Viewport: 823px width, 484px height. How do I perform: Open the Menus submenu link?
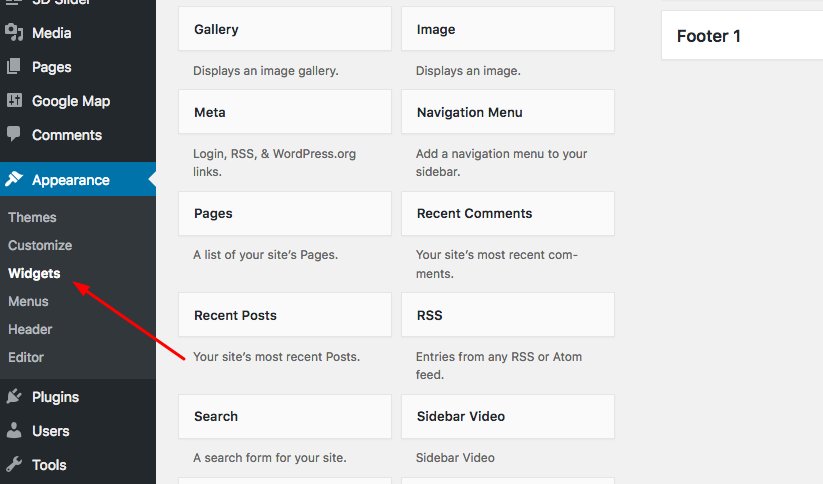28,301
